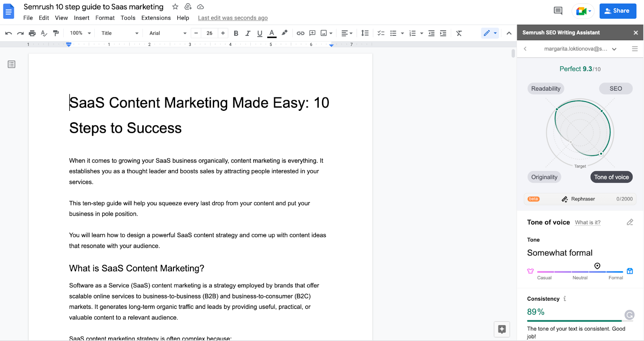Open the Format menu
Image resolution: width=644 pixels, height=341 pixels.
[105, 18]
